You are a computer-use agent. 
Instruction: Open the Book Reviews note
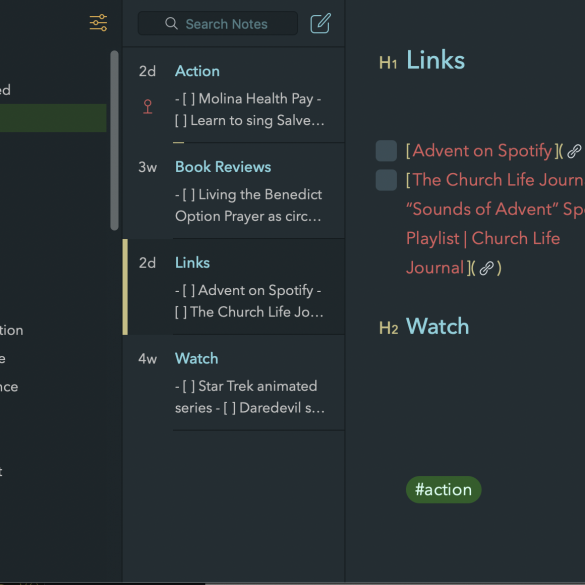tap(234, 191)
